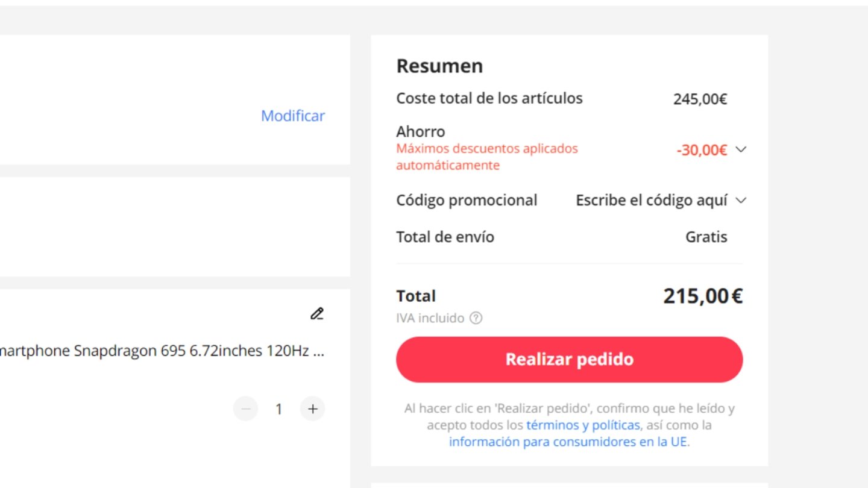Decrease quantity with the minus button

point(245,409)
